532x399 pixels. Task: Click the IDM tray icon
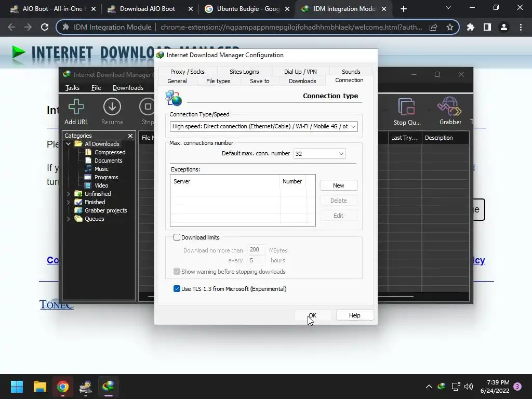[442, 387]
